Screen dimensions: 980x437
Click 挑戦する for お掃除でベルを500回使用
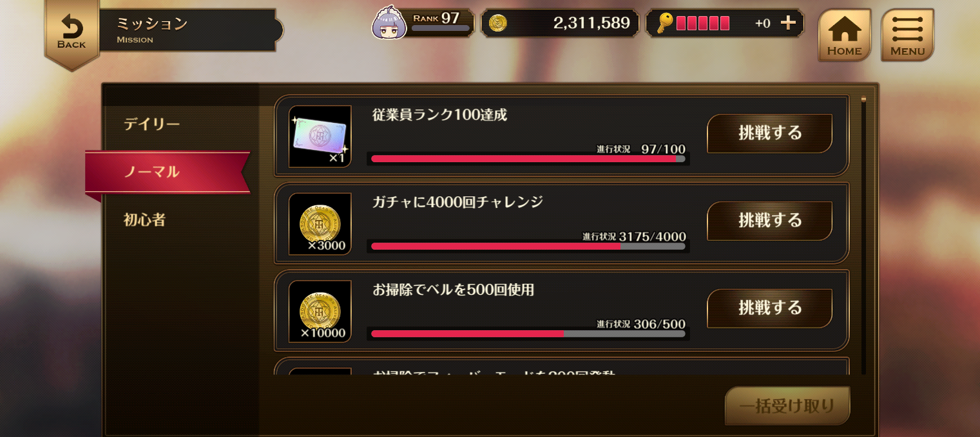[770, 308]
